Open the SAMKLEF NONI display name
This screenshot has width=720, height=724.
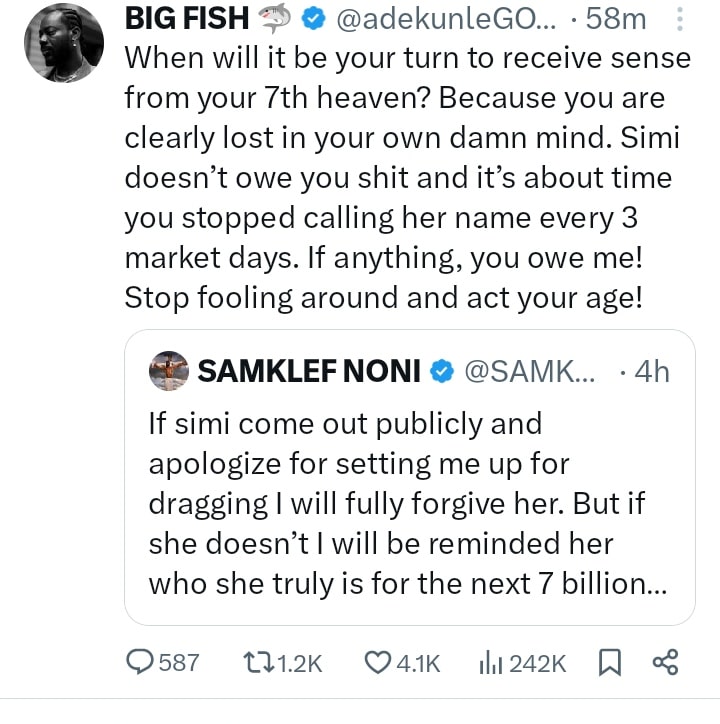coord(310,372)
